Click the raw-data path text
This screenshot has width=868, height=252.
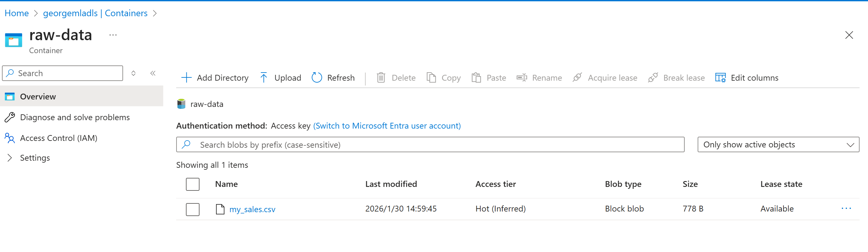coord(207,104)
